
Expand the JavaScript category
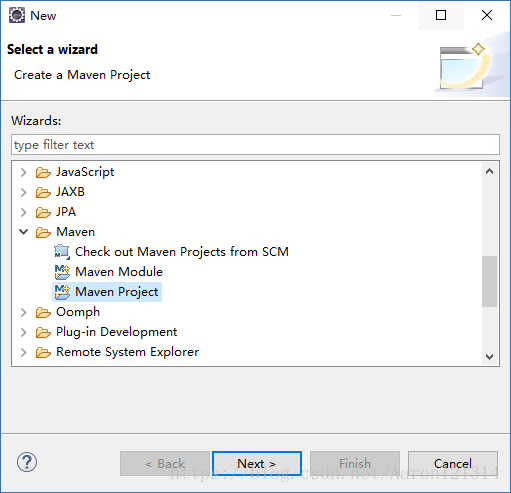(x=24, y=172)
